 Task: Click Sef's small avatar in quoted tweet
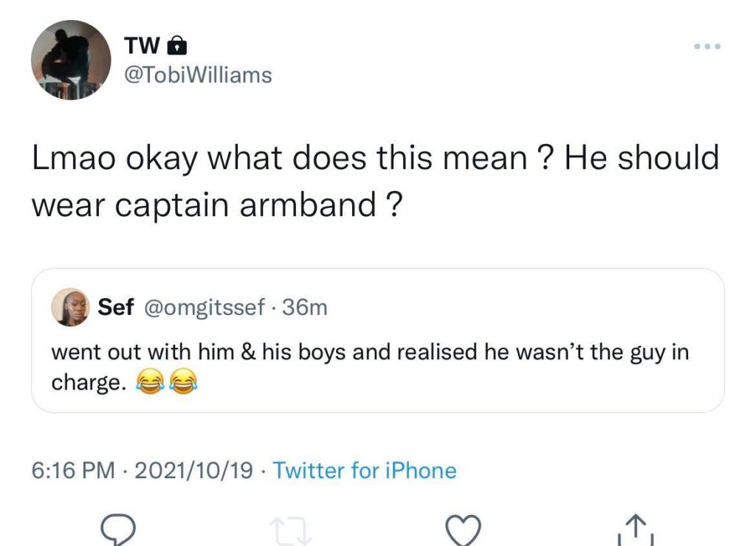click(x=69, y=307)
